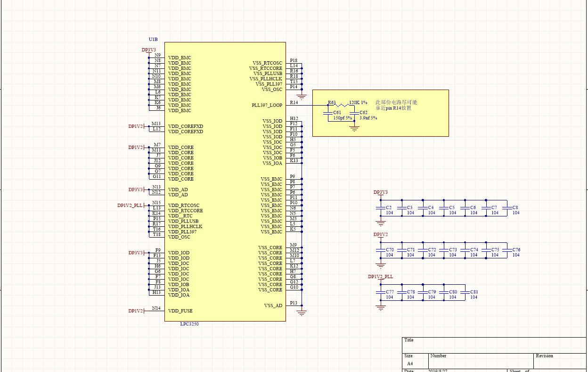Click pin number K13 beside VSS_IOA
Viewport: 588px width, 372px height.
coord(294,161)
